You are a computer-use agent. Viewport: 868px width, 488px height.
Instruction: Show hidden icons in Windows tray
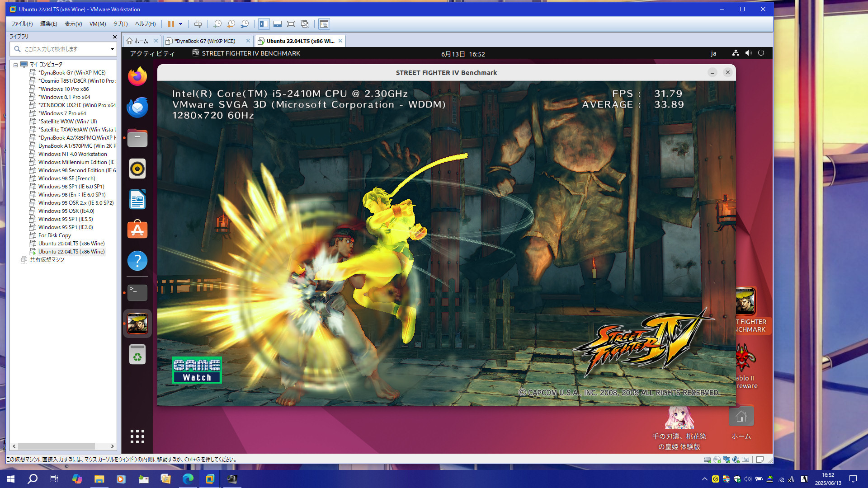(x=704, y=479)
